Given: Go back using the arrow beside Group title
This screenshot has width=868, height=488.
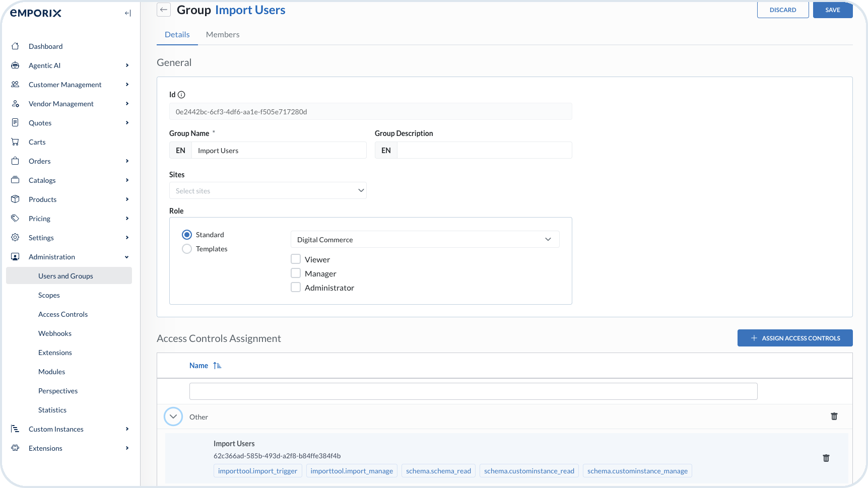Looking at the screenshot, I should pyautogui.click(x=164, y=10).
